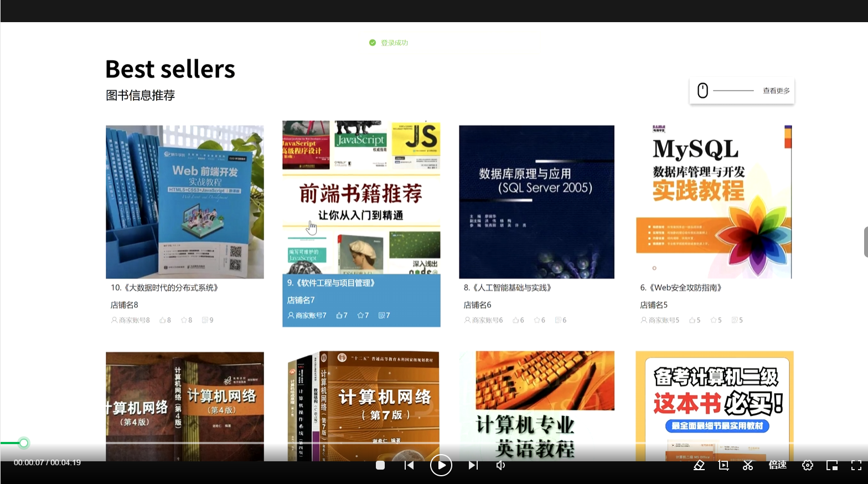Start playing the video

(441, 465)
